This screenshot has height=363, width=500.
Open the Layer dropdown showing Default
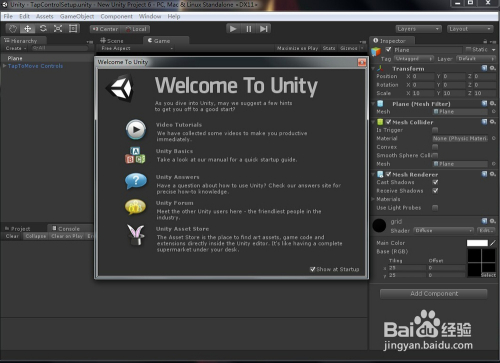(x=476, y=59)
